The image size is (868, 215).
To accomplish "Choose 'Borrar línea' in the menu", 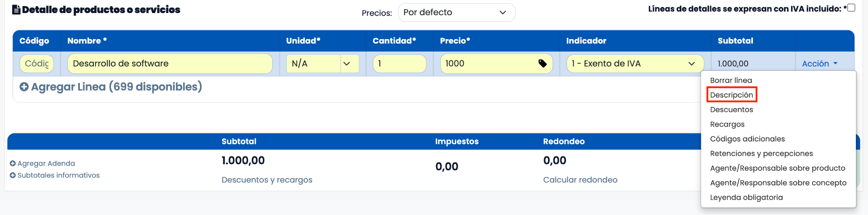I will [731, 80].
